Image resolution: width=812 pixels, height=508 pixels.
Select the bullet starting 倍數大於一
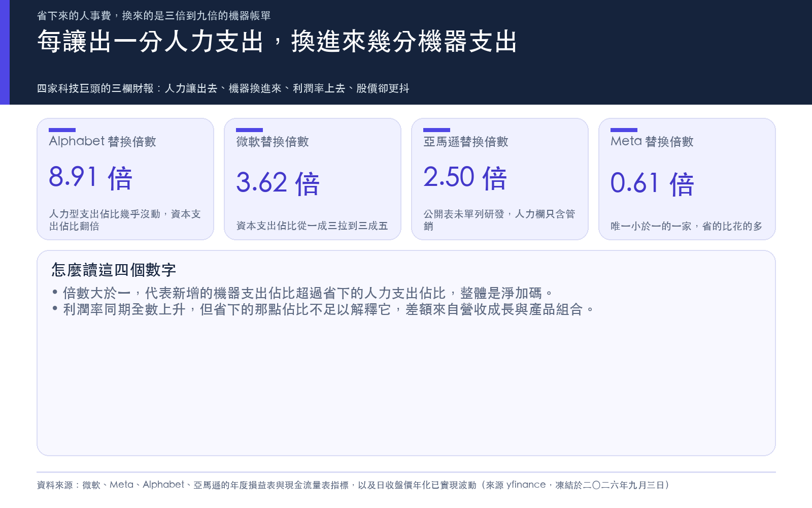[x=302, y=293]
